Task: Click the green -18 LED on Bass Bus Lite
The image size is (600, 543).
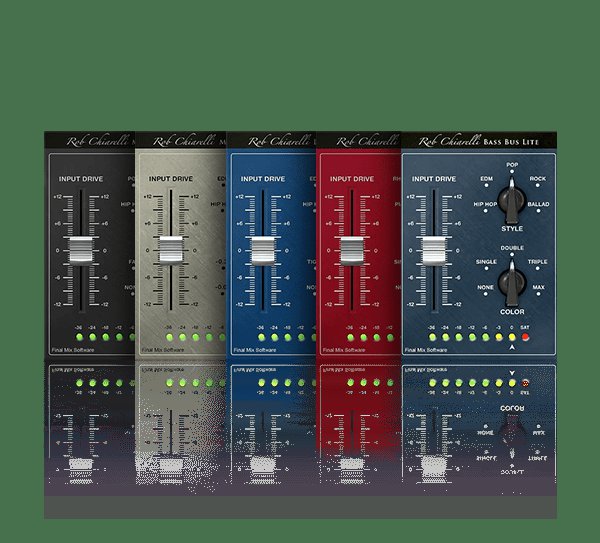Action: click(x=459, y=337)
